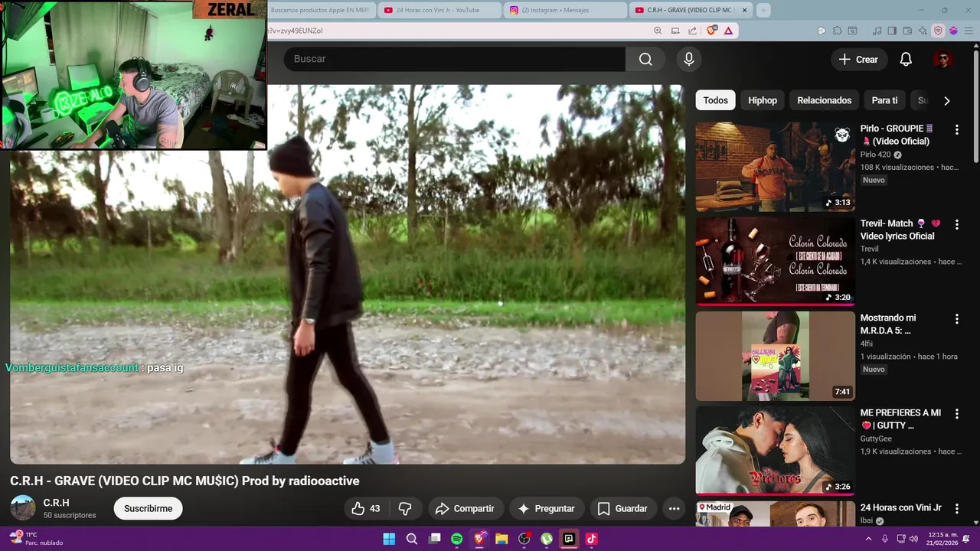
Task: Open the weather widget 11°C Parc. nublado
Action: (37, 539)
